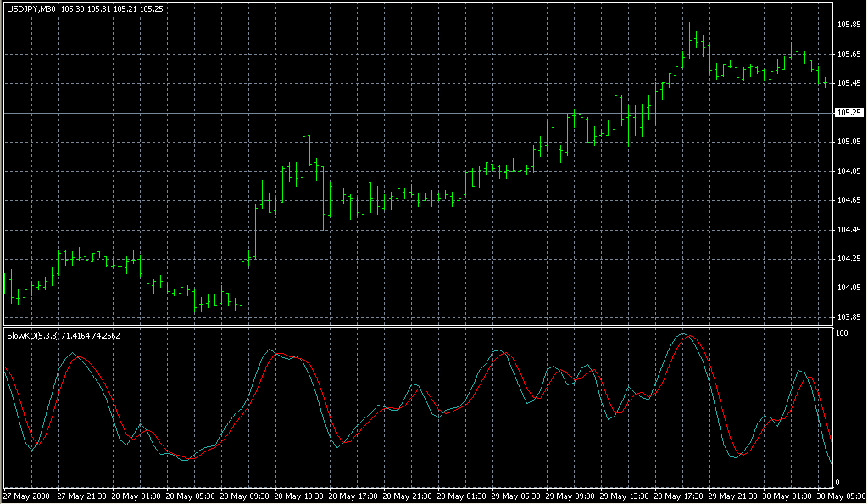Viewport: 868px width, 504px height.
Task: Click the 105.05 price scale label
Action: coord(849,142)
